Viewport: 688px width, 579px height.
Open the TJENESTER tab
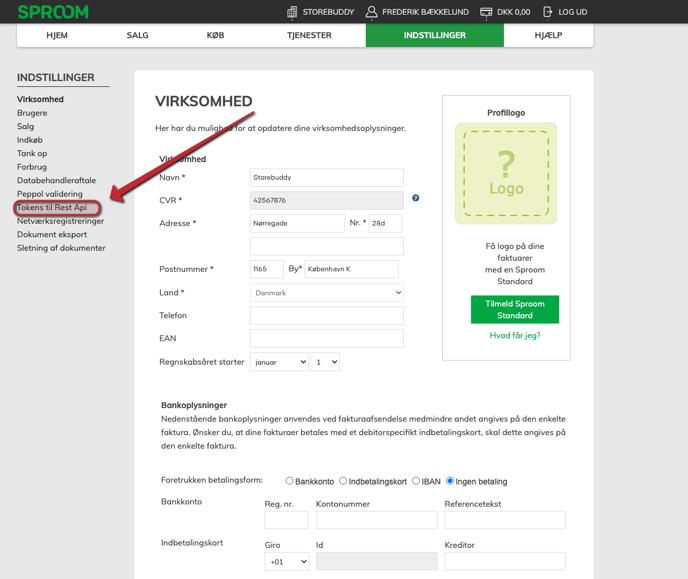[309, 35]
